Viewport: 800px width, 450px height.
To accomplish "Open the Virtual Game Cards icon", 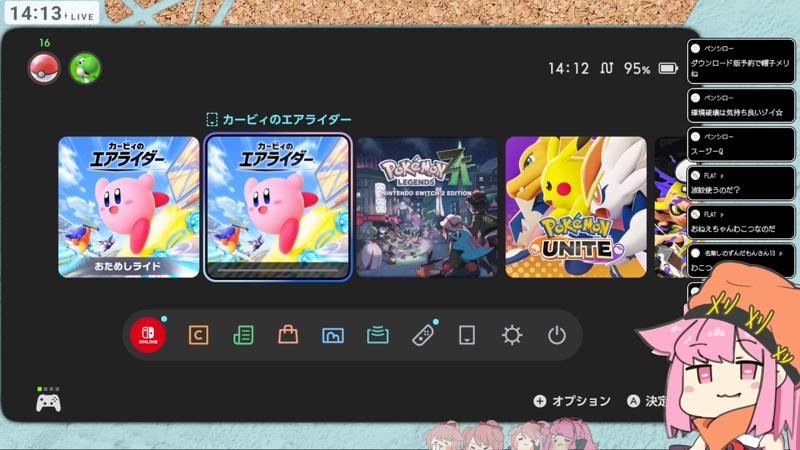I will tap(467, 335).
